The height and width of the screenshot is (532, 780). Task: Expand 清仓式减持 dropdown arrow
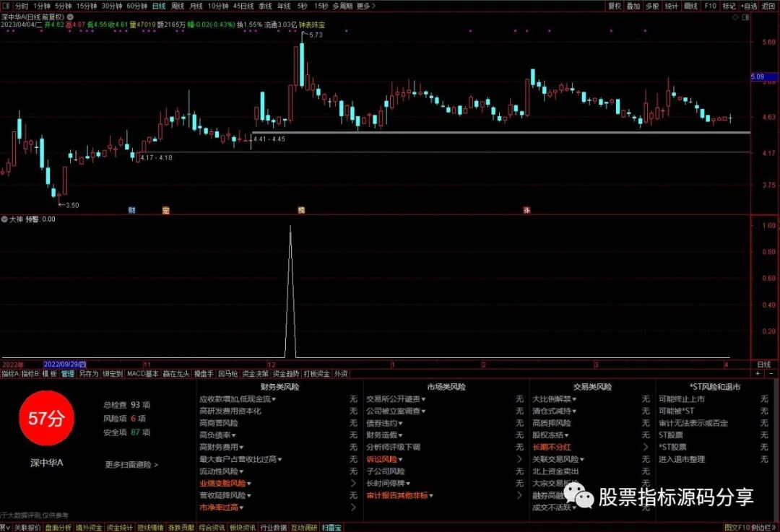click(574, 411)
